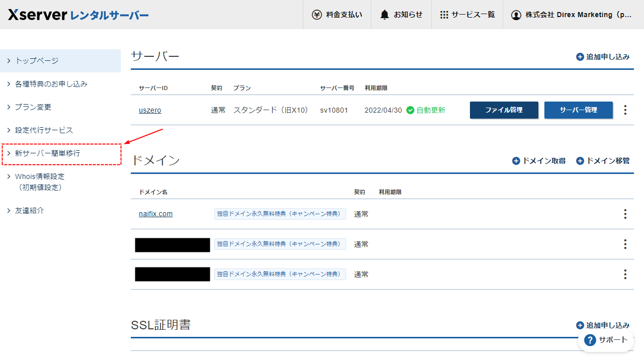The height and width of the screenshot is (362, 644).
Task: Select トップページ in the sidebar
Action: (x=60, y=61)
